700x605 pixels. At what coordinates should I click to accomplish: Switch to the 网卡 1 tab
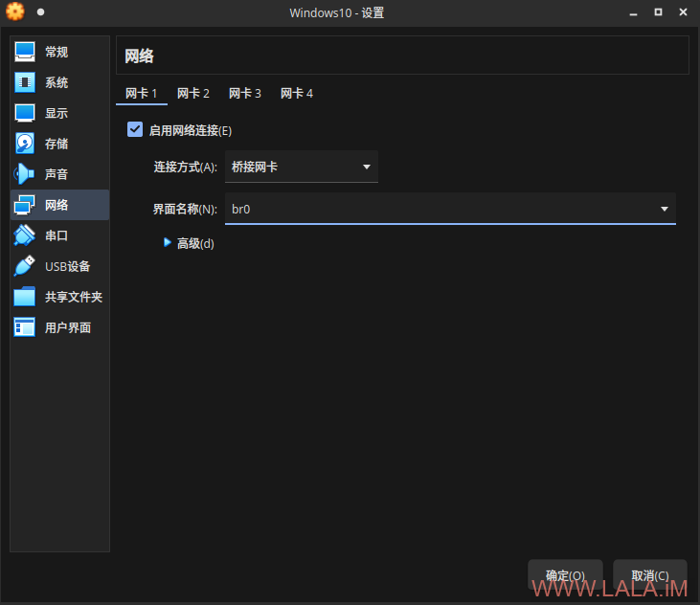(x=142, y=93)
